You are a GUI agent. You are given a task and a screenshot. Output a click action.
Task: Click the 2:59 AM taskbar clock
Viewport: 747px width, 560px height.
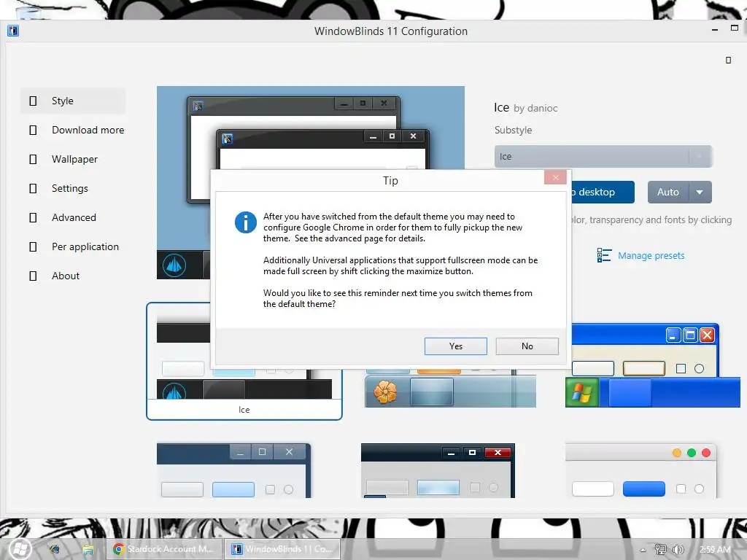click(x=715, y=550)
